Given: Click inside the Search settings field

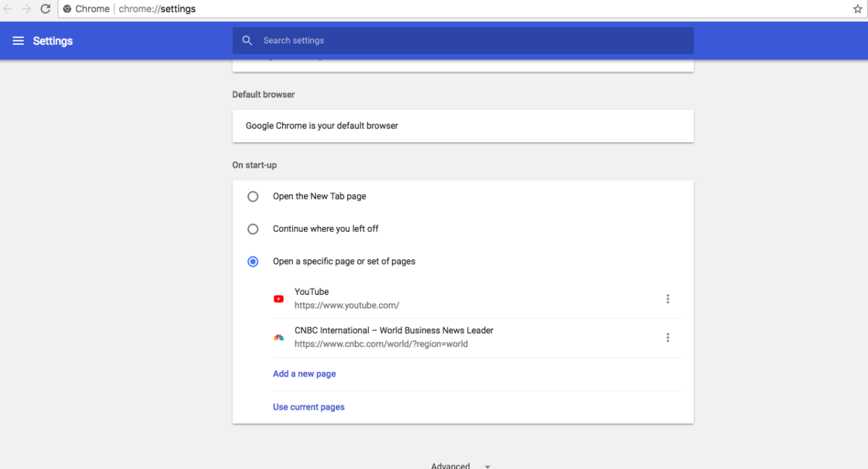Looking at the screenshot, I should coord(362,40).
